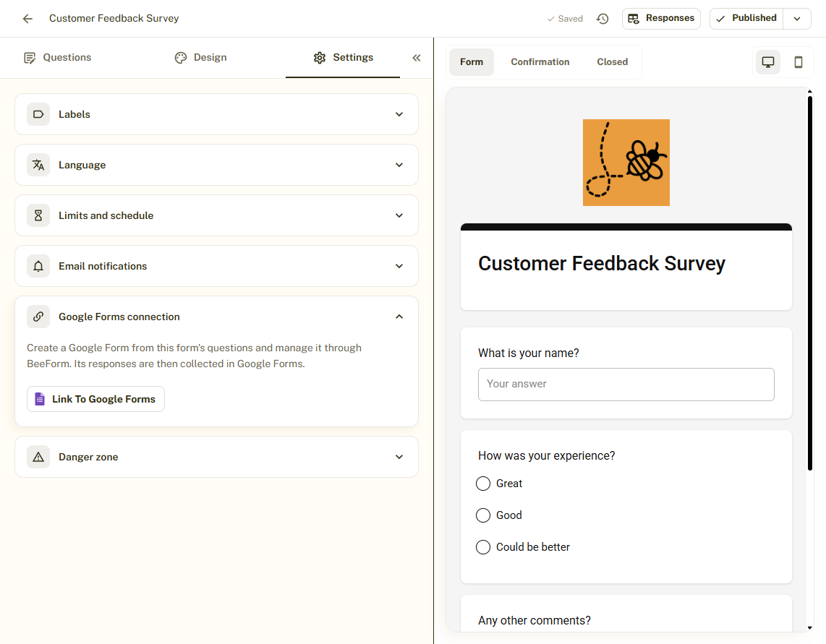The width and height of the screenshot is (826, 644).
Task: Click Link To Google Forms button
Action: pyautogui.click(x=96, y=399)
